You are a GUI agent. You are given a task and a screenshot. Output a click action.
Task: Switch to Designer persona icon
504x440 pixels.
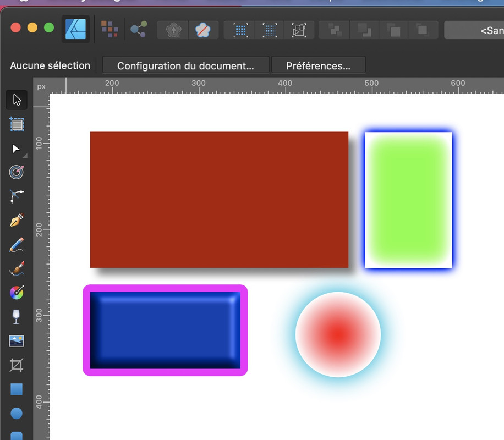coord(75,29)
